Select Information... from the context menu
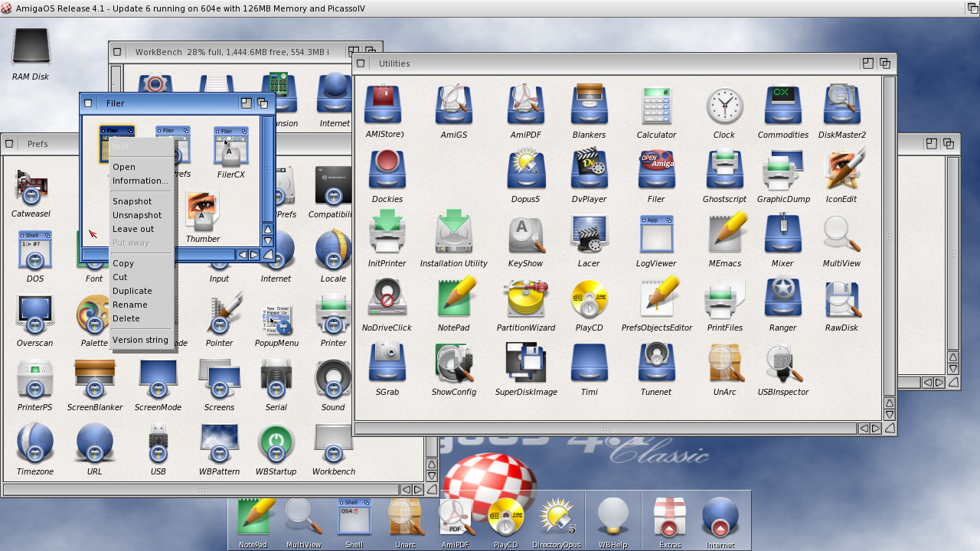 pos(142,181)
